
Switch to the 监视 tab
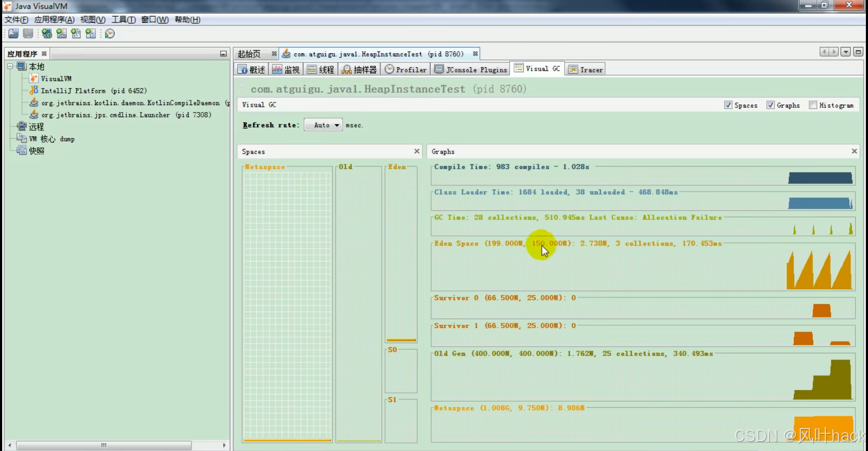click(286, 69)
